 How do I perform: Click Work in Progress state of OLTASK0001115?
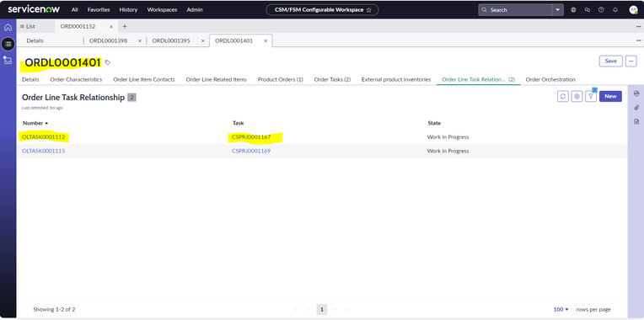(448, 151)
